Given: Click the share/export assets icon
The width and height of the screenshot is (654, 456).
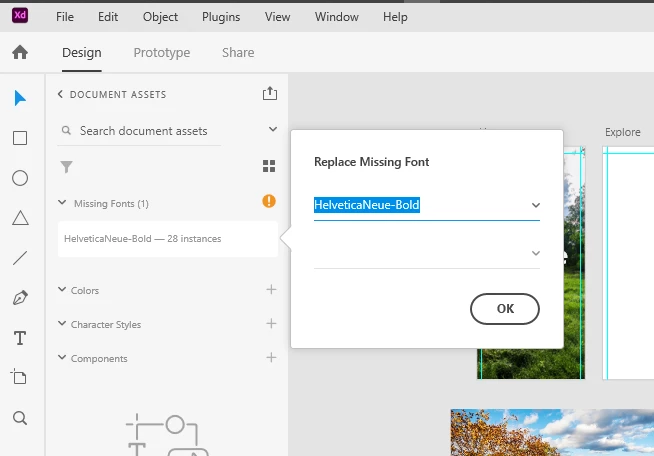Looking at the screenshot, I should click(x=270, y=93).
